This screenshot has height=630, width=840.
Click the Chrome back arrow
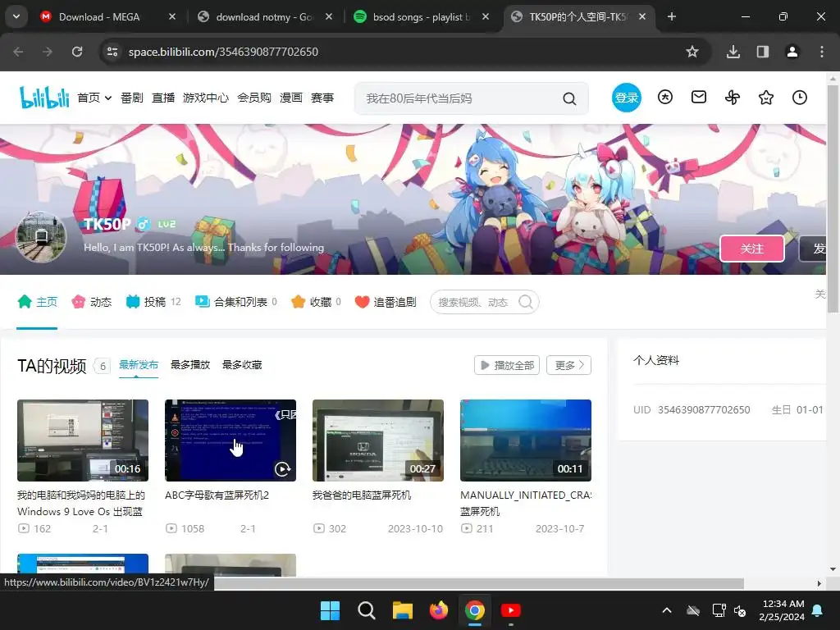[18, 52]
